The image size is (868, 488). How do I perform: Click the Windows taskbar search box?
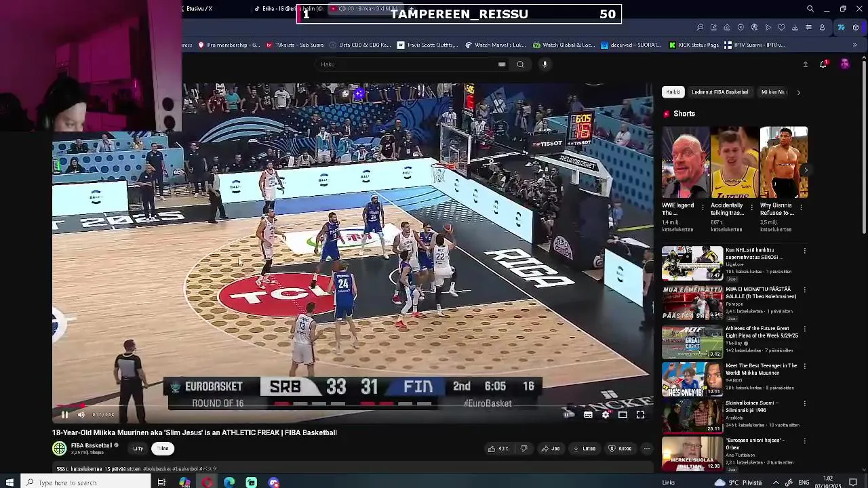(85, 483)
